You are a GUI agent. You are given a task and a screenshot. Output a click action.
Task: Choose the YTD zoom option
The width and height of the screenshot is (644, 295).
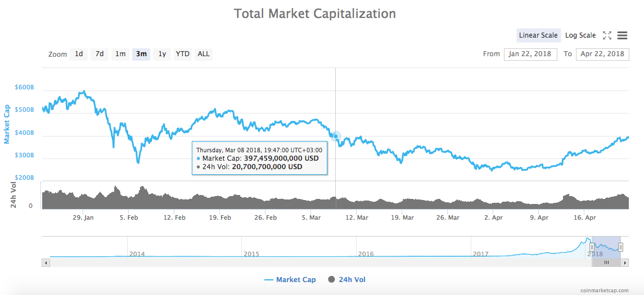[183, 54]
